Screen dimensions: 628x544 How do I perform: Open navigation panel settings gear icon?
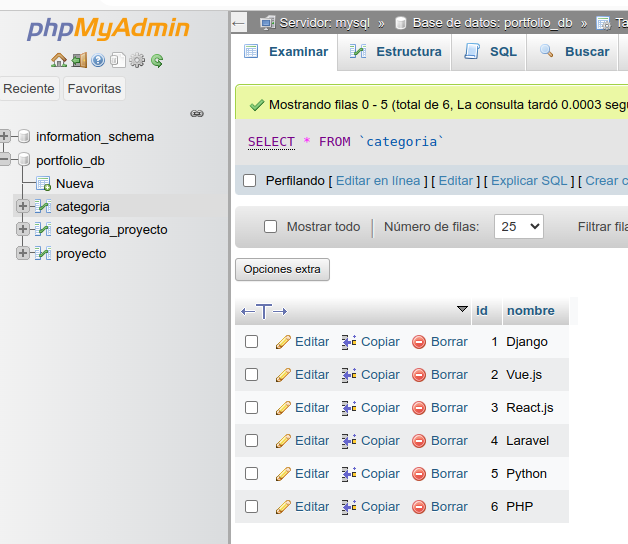pos(137,61)
